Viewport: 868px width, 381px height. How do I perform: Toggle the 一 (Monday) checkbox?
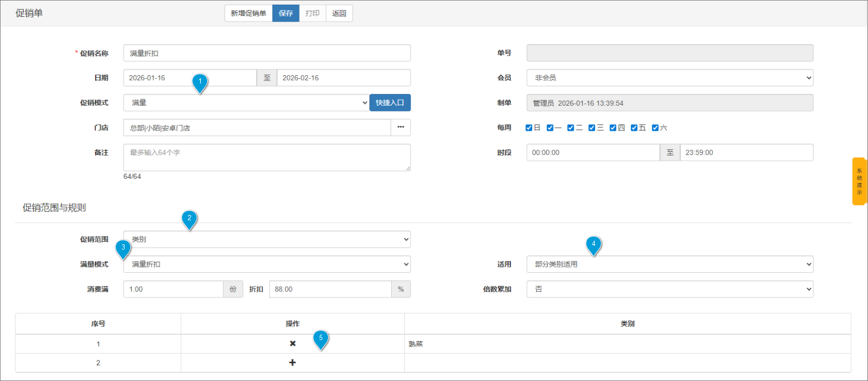pyautogui.click(x=550, y=128)
